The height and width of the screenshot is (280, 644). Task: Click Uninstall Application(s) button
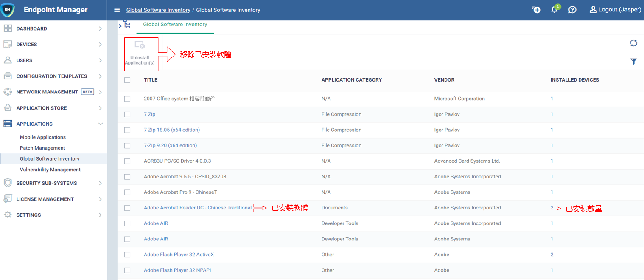pyautogui.click(x=140, y=54)
